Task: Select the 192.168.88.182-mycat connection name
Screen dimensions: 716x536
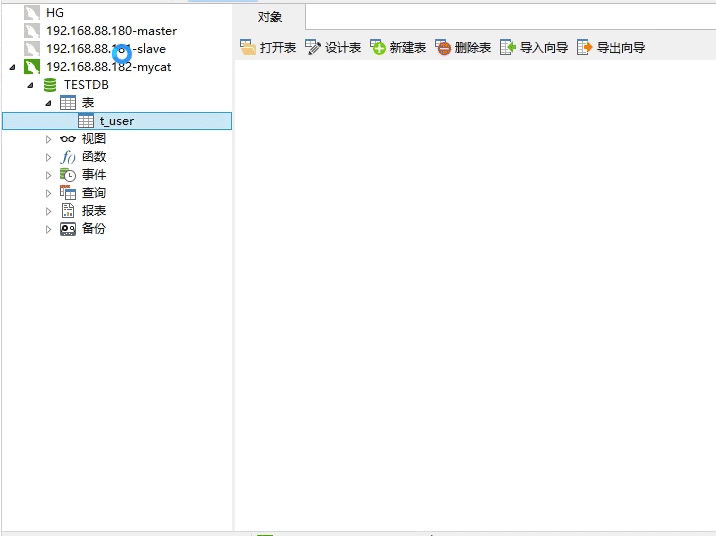Action: point(109,67)
